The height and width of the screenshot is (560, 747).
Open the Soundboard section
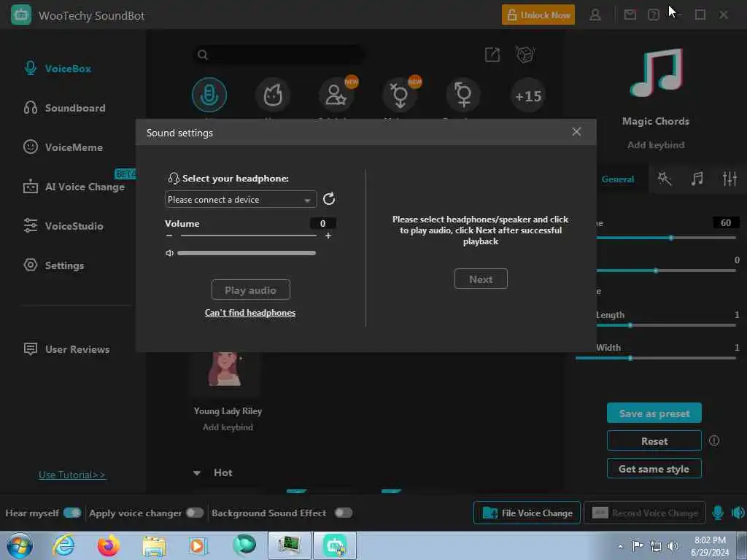pos(65,108)
